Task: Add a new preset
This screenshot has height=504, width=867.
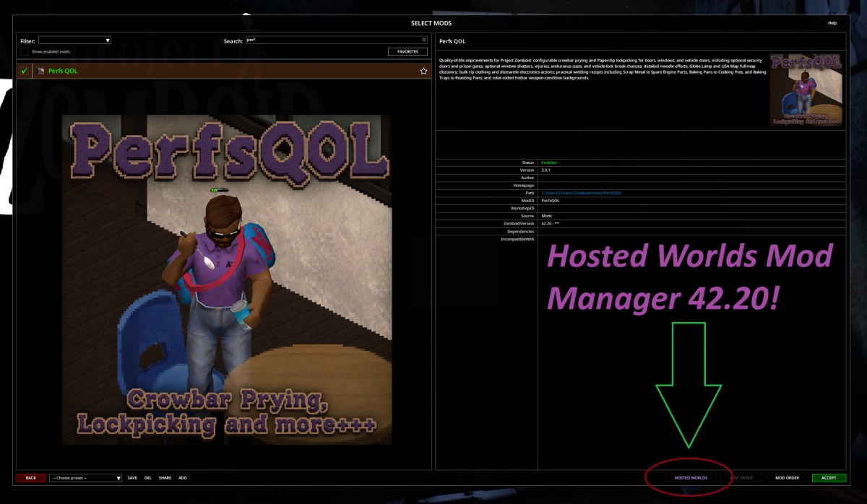Action: point(183,478)
